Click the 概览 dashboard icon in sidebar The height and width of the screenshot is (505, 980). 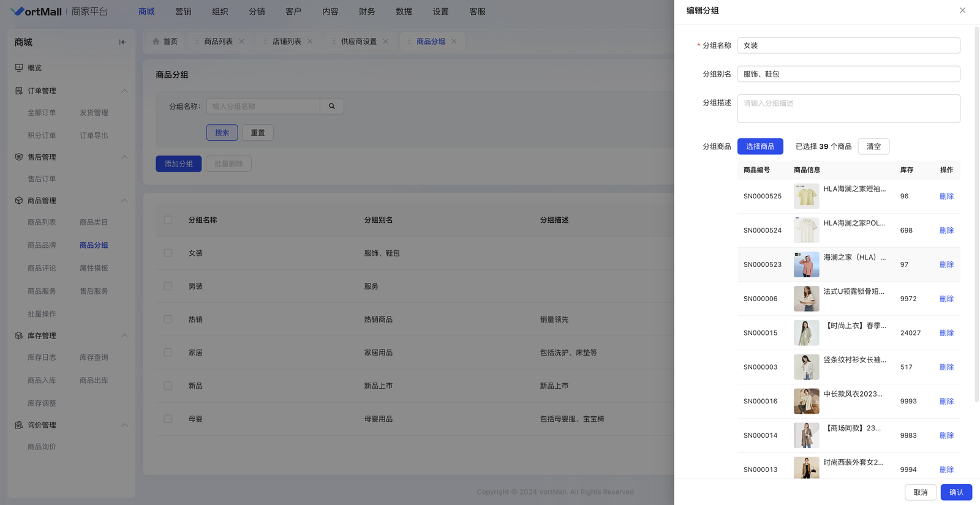tap(19, 68)
